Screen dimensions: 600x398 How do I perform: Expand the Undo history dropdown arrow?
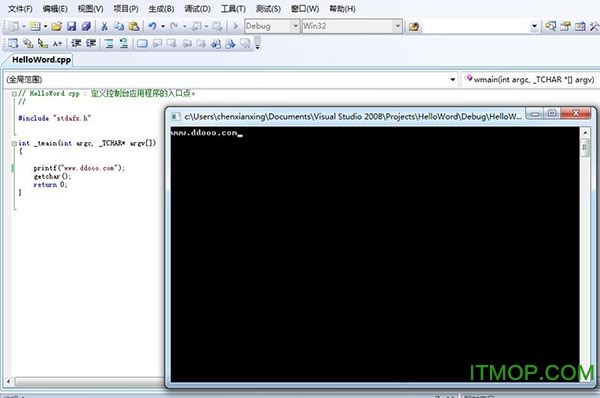click(x=163, y=26)
